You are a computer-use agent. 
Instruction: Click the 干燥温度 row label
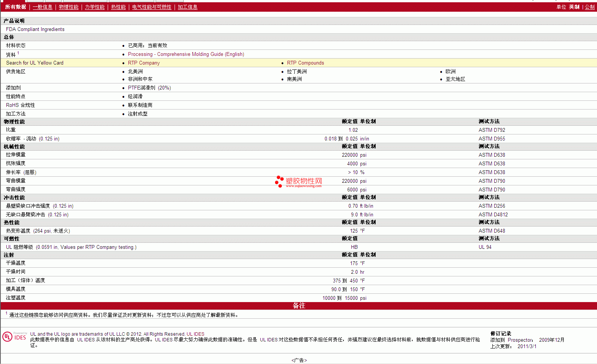coord(15,263)
